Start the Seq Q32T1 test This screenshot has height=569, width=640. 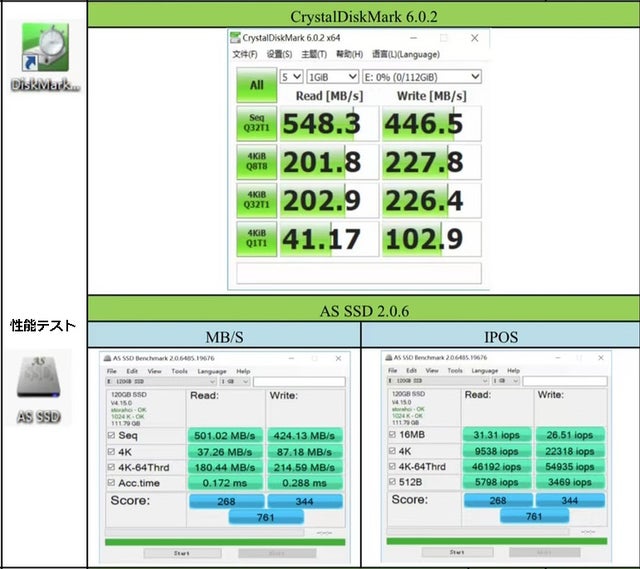point(256,123)
